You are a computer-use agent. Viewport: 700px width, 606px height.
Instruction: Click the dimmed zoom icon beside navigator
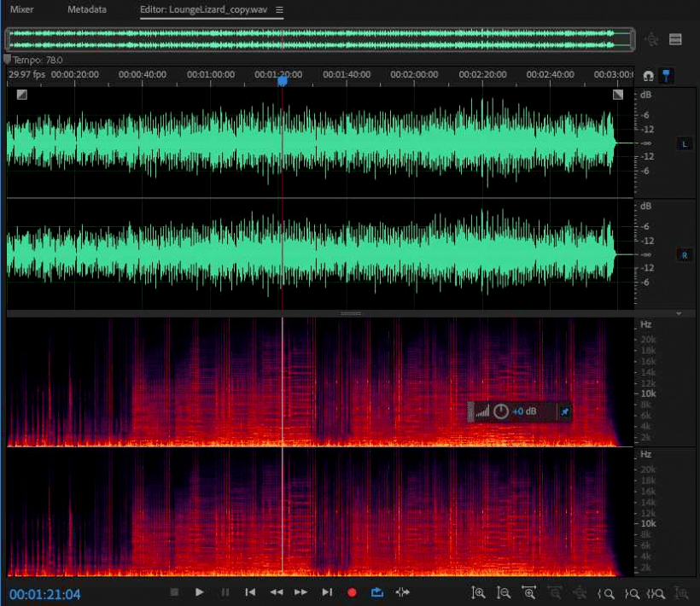coord(651,39)
